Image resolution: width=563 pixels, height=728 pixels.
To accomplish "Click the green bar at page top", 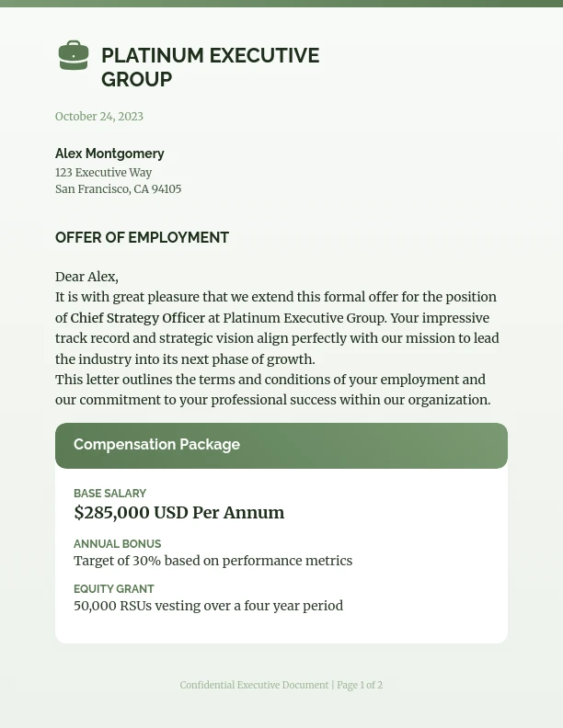I will (x=281, y=4).
